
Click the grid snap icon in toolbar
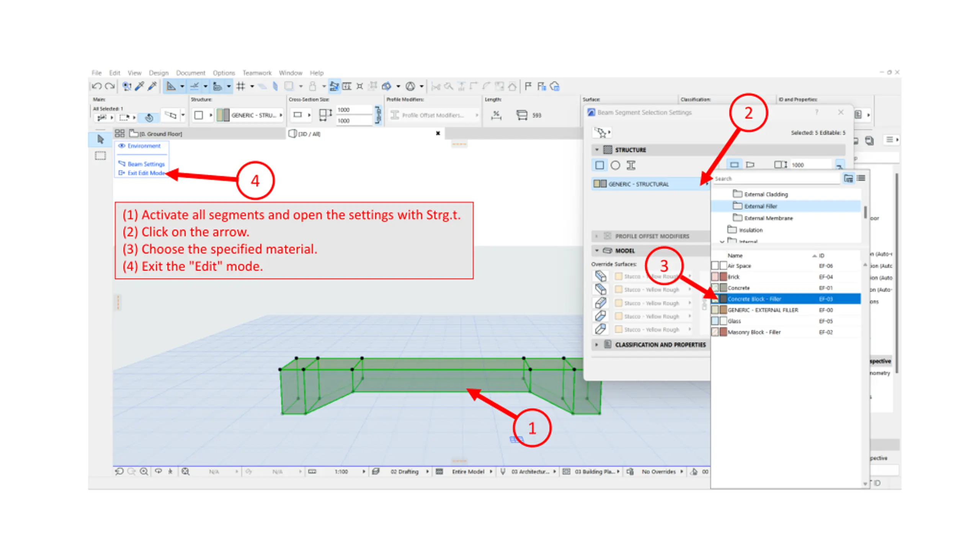tap(241, 86)
